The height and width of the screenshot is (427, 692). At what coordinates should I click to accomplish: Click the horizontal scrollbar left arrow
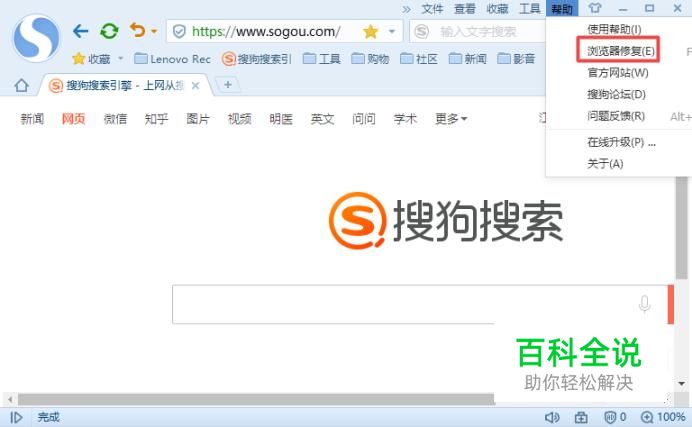pyautogui.click(x=10, y=400)
